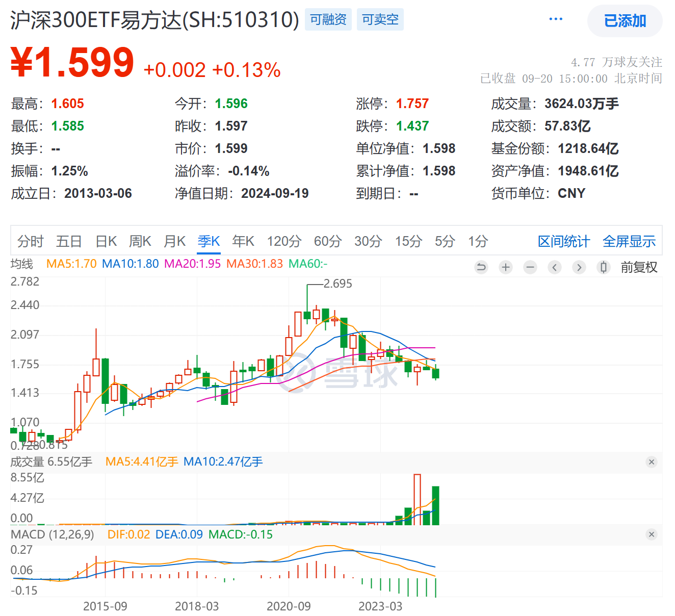Click the 2023-03 date axis label

click(380, 606)
